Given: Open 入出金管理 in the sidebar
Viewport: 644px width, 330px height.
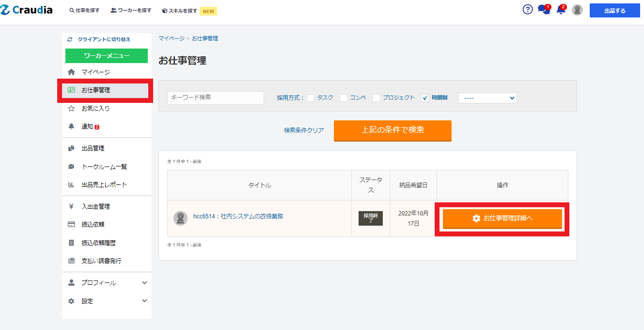Looking at the screenshot, I should tap(95, 207).
